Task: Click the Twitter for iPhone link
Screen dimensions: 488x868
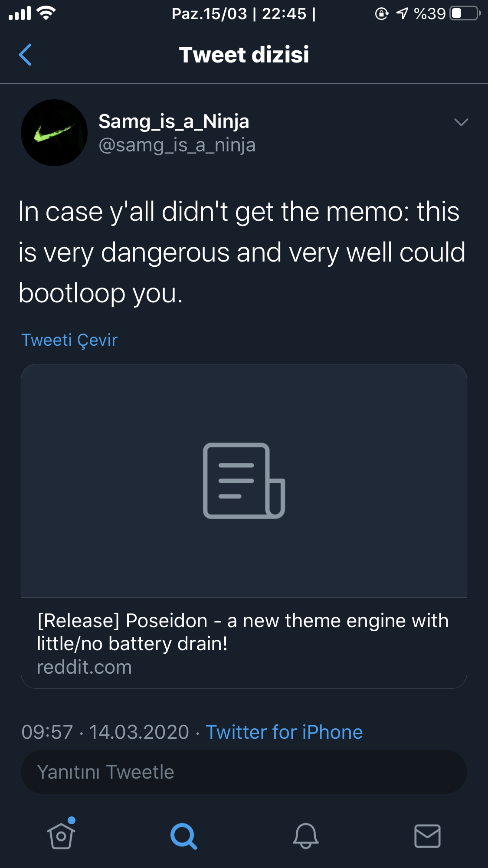Action: [x=284, y=731]
